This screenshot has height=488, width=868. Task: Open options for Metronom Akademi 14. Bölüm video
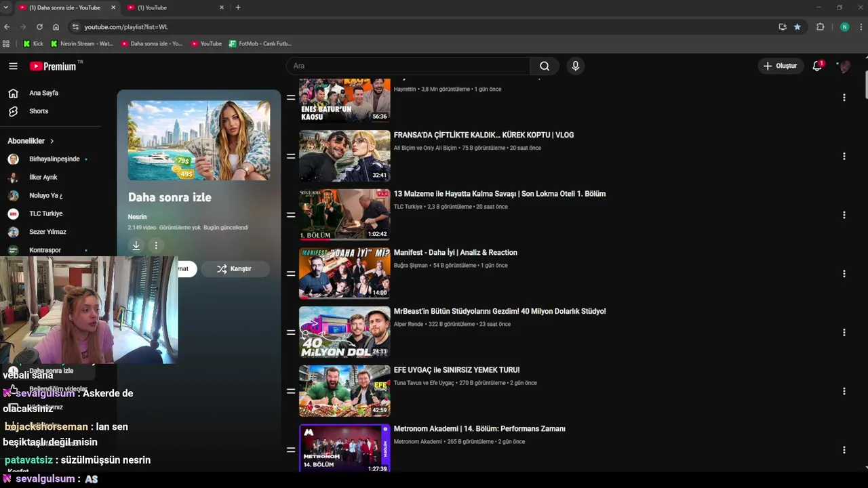click(x=844, y=450)
